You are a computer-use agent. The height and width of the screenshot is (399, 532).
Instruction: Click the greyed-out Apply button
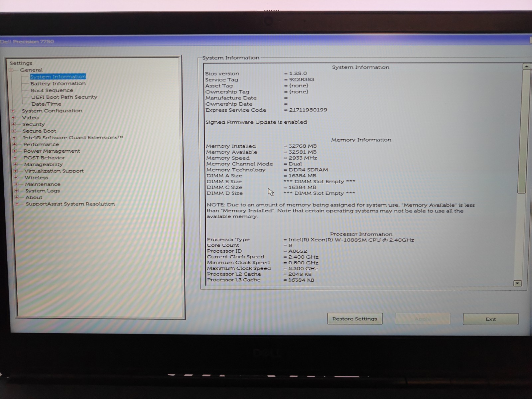point(423,319)
